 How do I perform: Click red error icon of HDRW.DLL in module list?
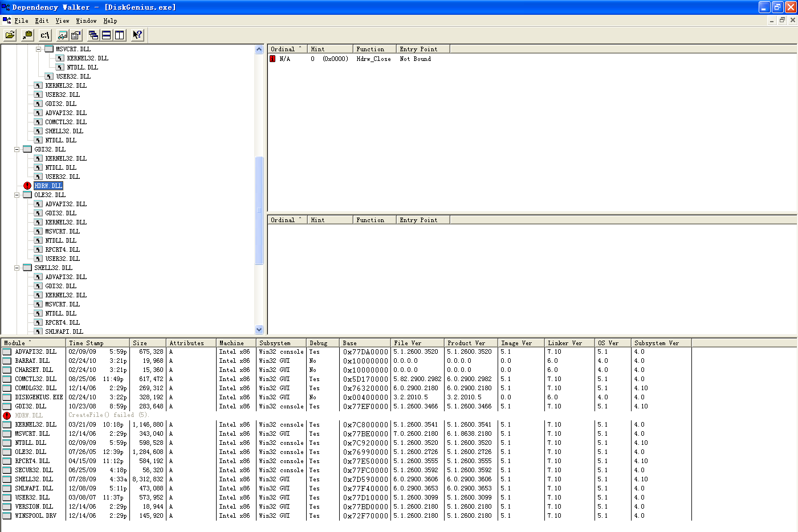[x=7, y=415]
